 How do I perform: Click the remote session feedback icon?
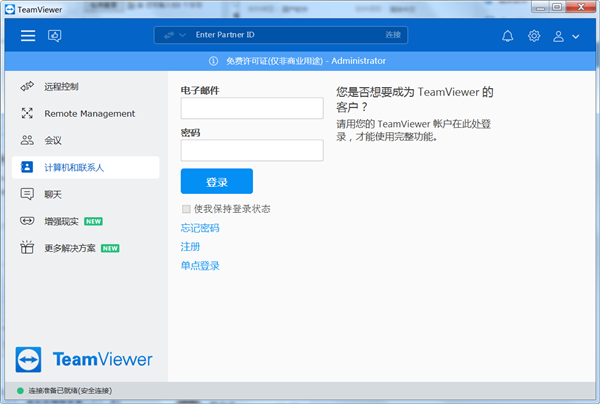[x=54, y=36]
